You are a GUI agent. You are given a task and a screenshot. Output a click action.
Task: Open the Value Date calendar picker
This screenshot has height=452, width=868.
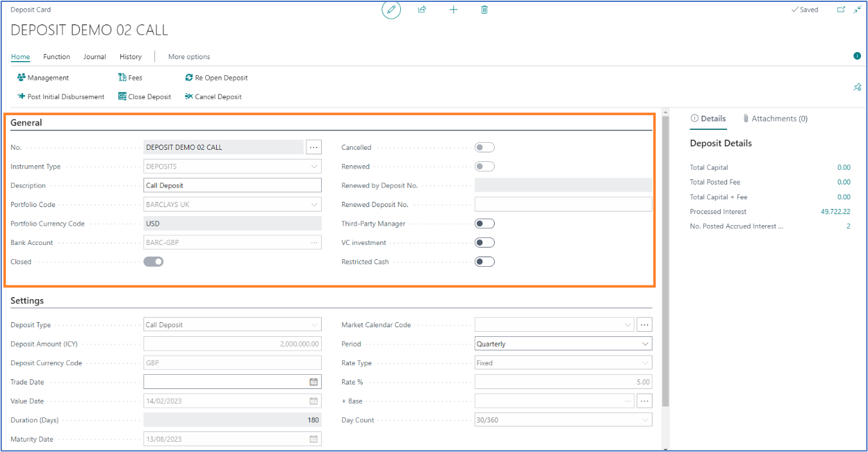point(314,401)
